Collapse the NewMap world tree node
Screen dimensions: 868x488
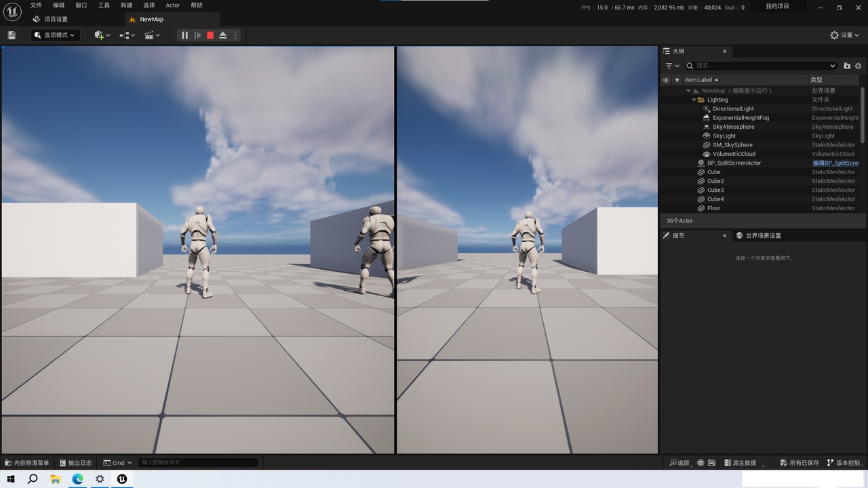click(688, 91)
